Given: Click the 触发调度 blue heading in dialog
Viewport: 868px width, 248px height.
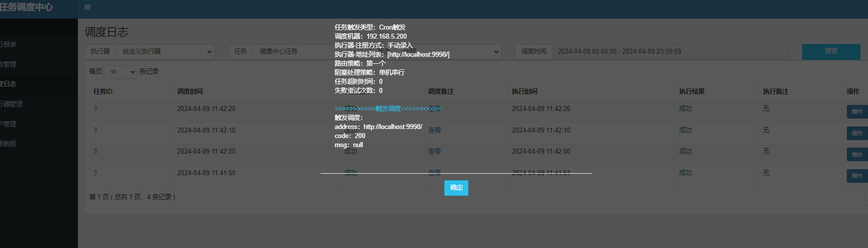Looking at the screenshot, I should pos(388,108).
